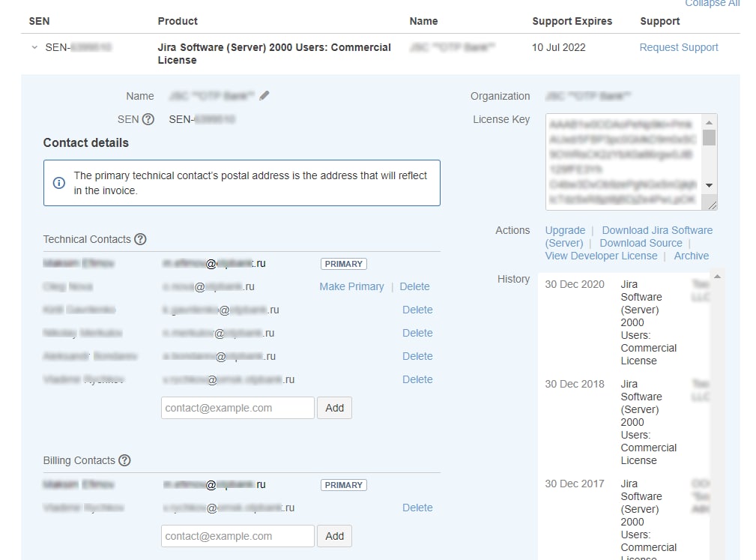Viewport: 756px width, 560px height.
Task: Click info icon in postal address notice
Action: coord(59,183)
